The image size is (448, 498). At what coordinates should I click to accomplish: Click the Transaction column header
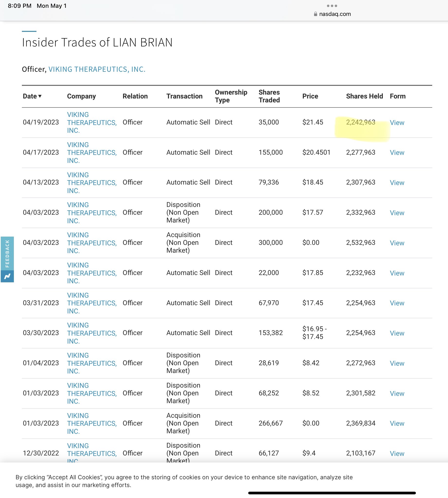[184, 96]
